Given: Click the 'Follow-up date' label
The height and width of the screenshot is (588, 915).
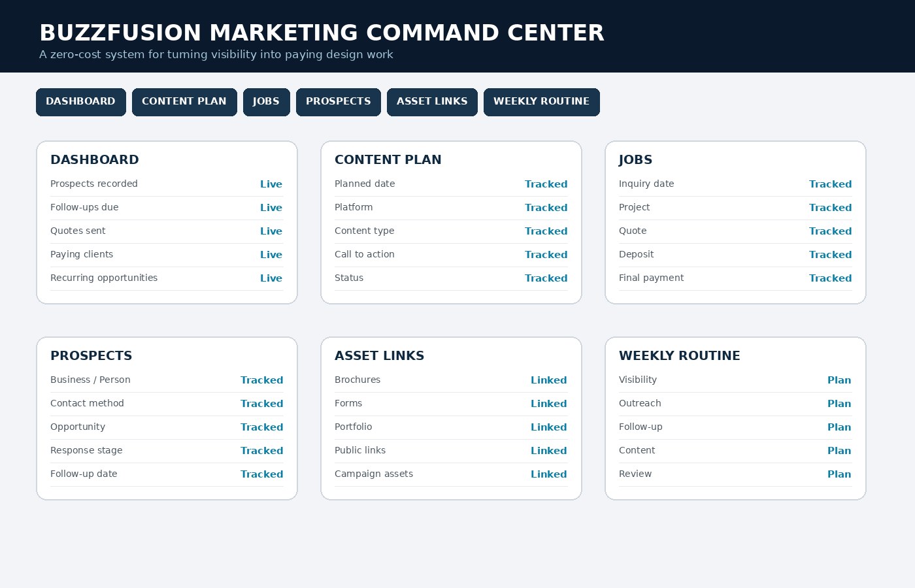Looking at the screenshot, I should [84, 474].
